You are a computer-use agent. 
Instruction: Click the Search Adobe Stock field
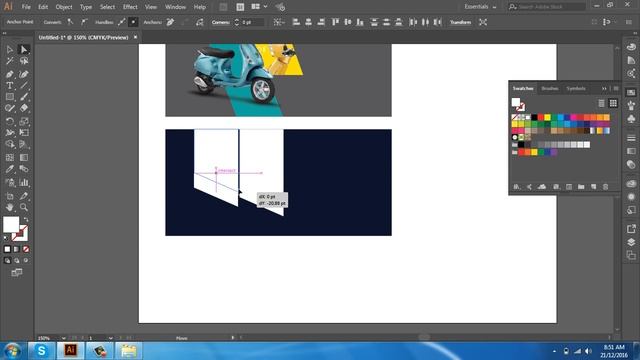click(547, 7)
